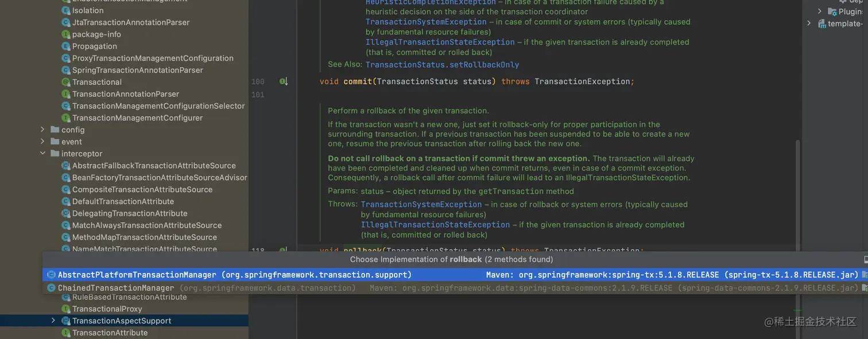The image size is (868, 339).
Task: Open TransactionSystemException link in commit docs
Action: point(426,22)
